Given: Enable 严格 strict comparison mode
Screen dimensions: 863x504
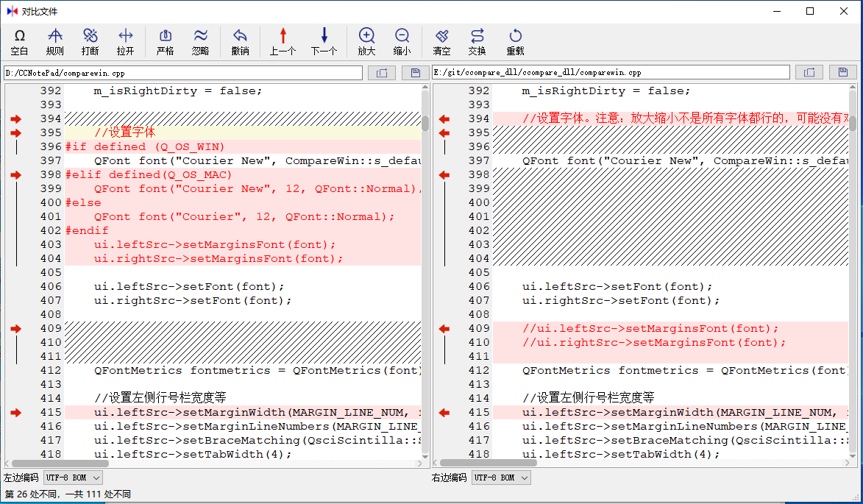Looking at the screenshot, I should [x=165, y=43].
